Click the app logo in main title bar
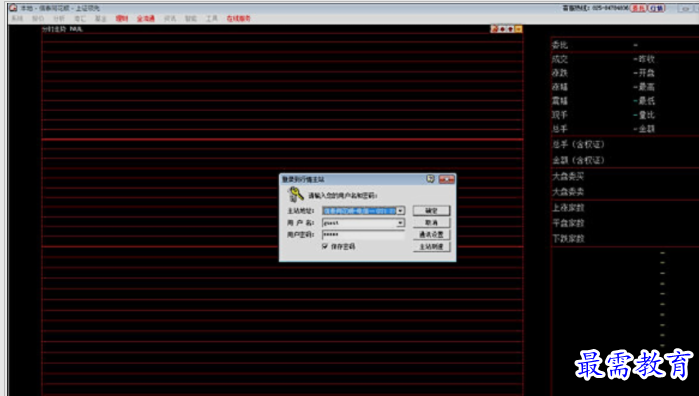The height and width of the screenshot is (396, 699). (x=13, y=8)
